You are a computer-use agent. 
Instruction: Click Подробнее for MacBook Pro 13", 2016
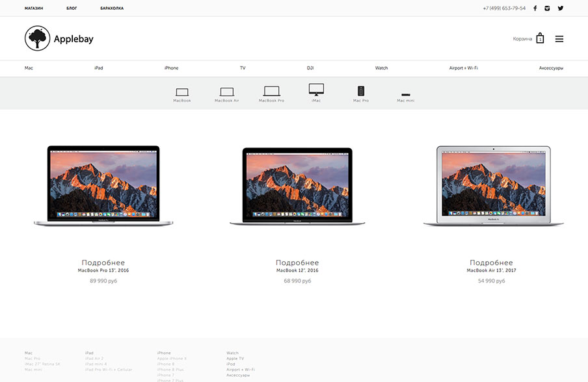pyautogui.click(x=103, y=262)
